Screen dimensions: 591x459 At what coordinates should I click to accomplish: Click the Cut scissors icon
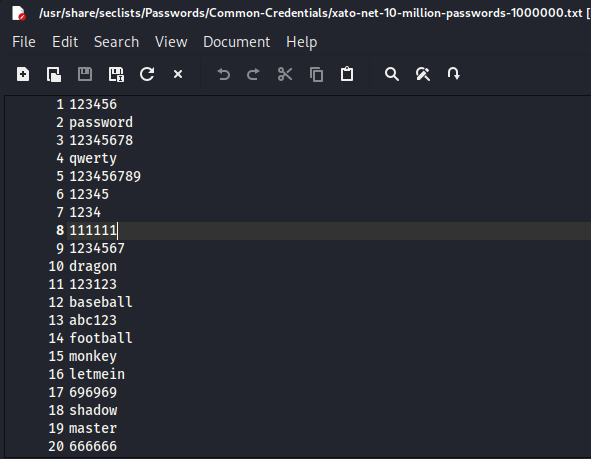(285, 74)
